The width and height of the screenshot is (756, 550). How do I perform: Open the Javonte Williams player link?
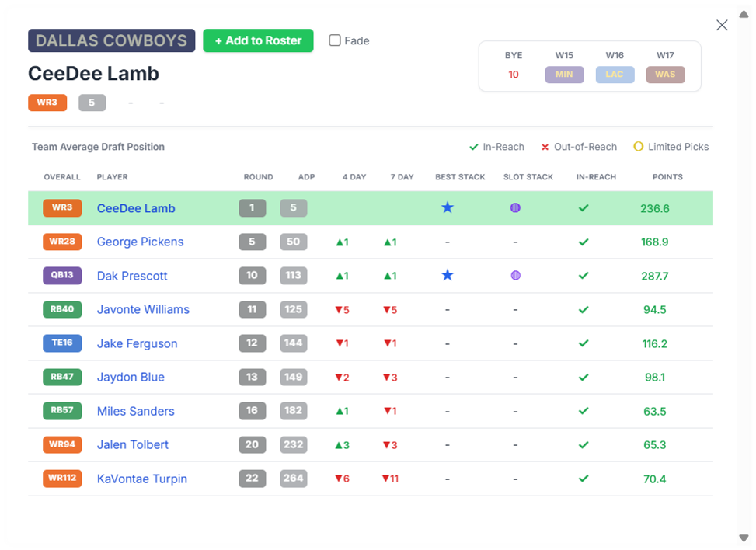pyautogui.click(x=143, y=309)
